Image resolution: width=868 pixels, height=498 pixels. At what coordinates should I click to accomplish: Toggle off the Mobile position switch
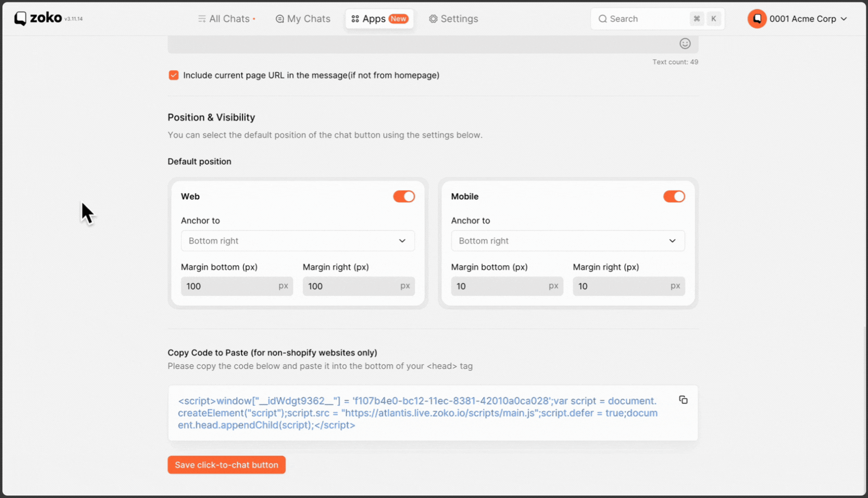674,196
